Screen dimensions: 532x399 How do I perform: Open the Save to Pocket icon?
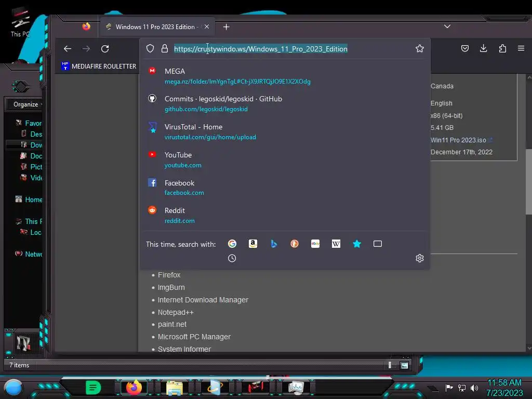[465, 48]
